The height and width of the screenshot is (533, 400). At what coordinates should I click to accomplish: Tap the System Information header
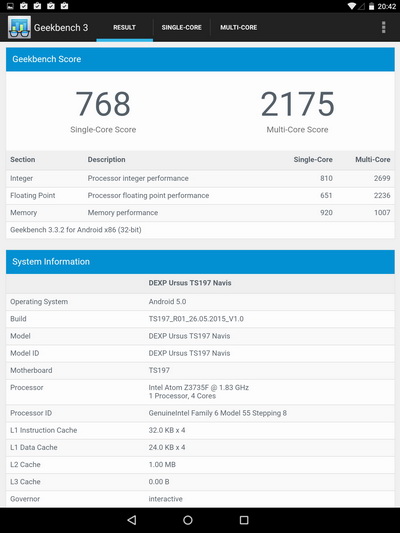200,262
